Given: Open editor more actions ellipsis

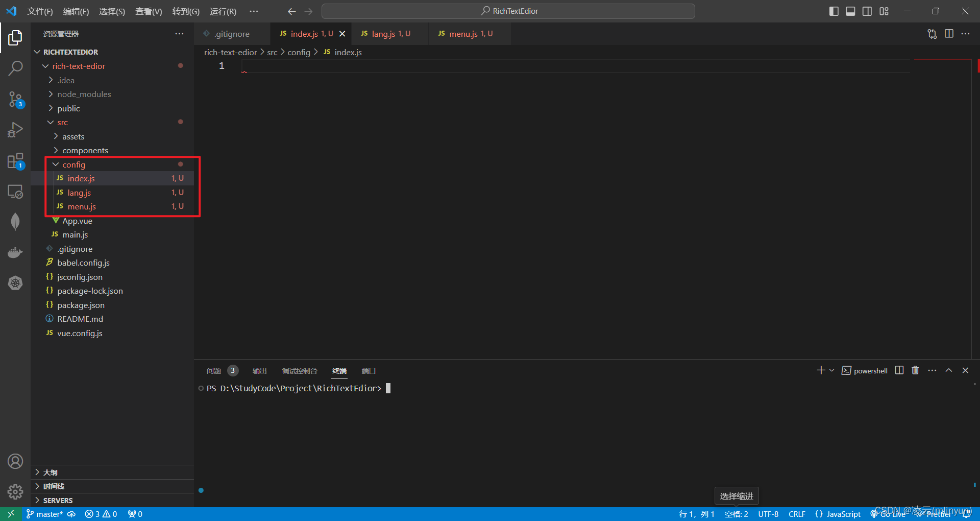Looking at the screenshot, I should click(x=965, y=34).
